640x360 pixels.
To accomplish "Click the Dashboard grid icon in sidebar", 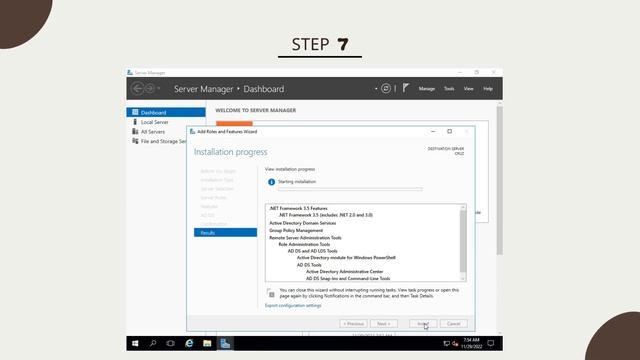I will click(x=135, y=112).
